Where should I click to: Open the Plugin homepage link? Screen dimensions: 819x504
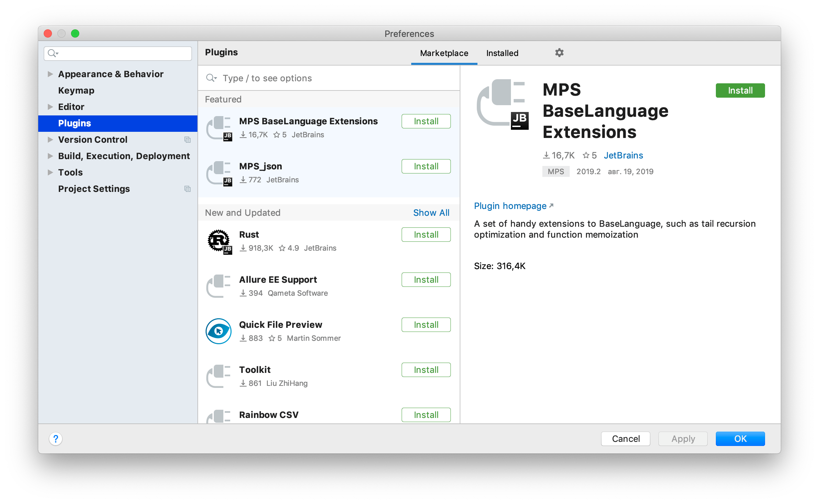tap(510, 206)
